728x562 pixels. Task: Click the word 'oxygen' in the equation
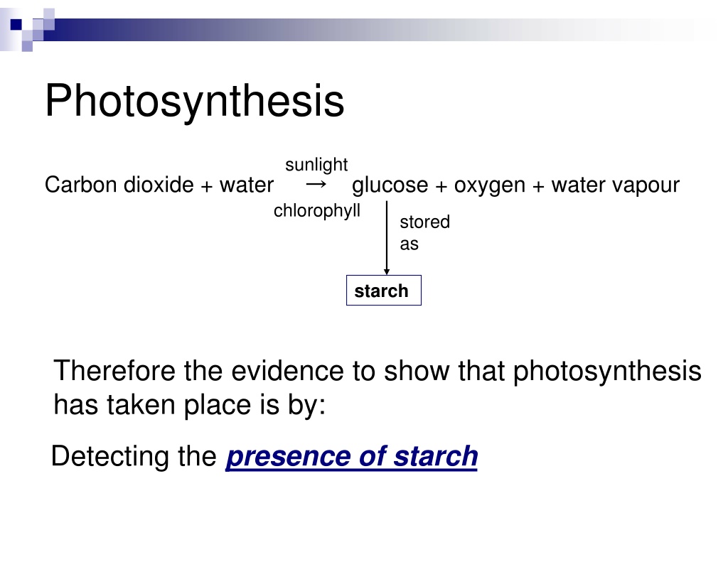(489, 185)
